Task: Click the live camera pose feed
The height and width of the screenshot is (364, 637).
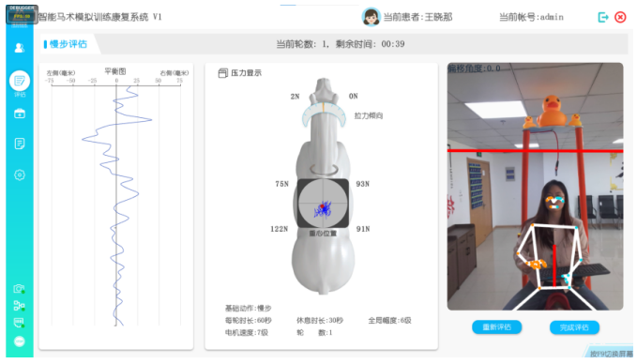Action: 535,187
